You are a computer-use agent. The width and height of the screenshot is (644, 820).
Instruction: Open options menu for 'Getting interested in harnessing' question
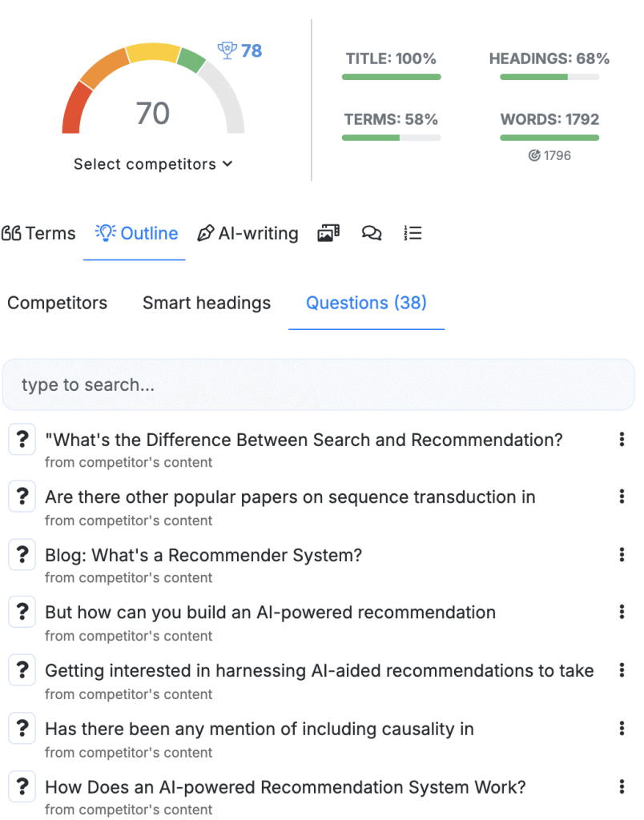(622, 670)
